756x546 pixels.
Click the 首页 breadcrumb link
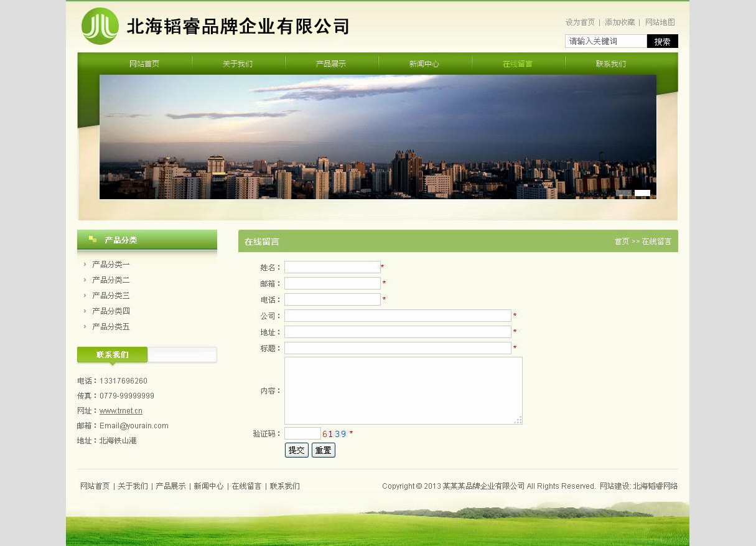pyautogui.click(x=622, y=242)
